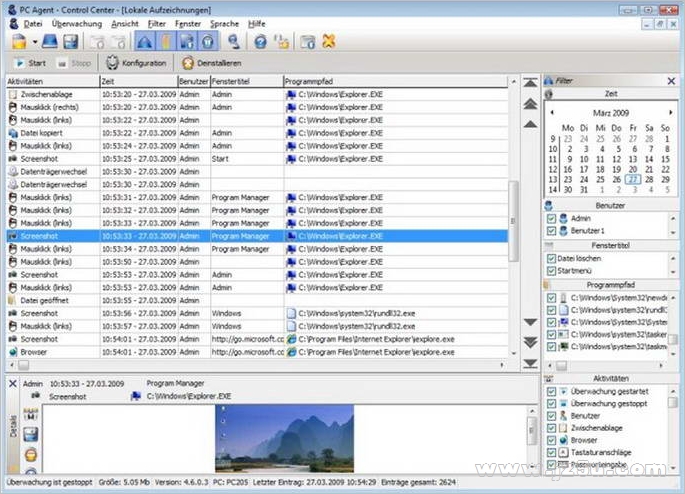Click the orange X toolbar icon

[328, 42]
